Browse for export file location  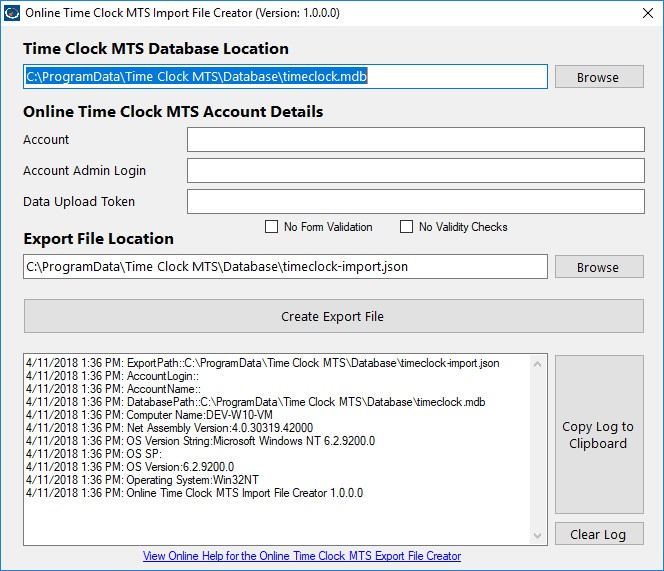click(x=599, y=266)
